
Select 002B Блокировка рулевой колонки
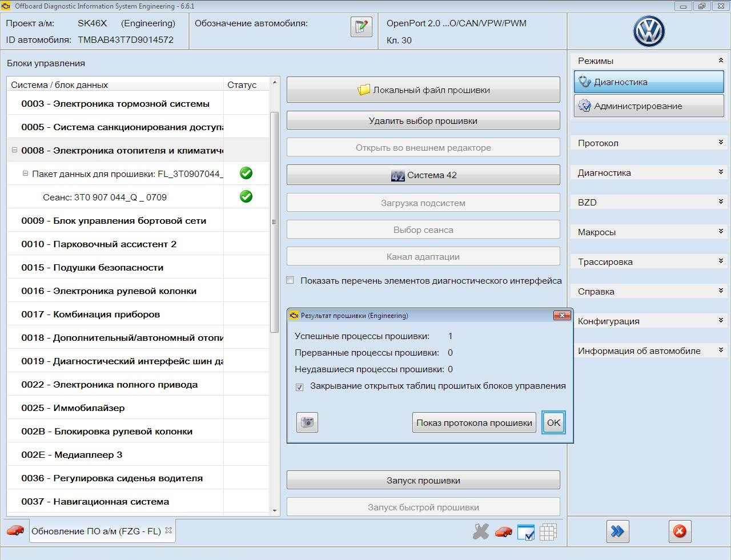pyautogui.click(x=138, y=431)
